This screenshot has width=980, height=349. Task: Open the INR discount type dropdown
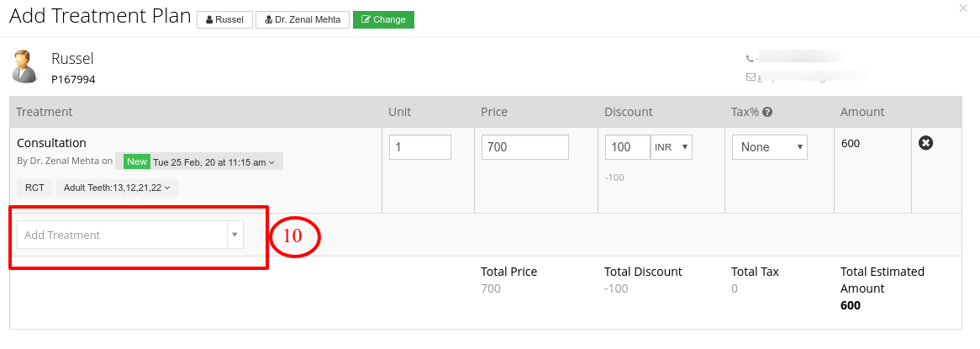pos(672,147)
